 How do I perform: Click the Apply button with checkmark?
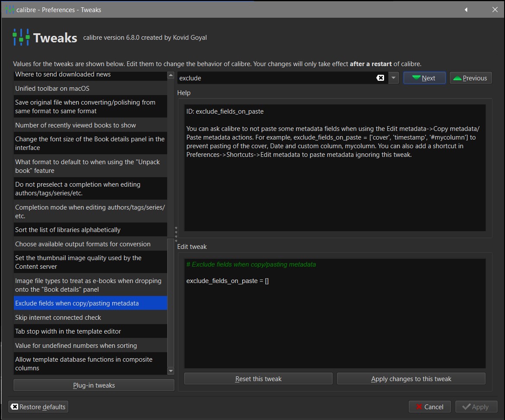(476, 407)
